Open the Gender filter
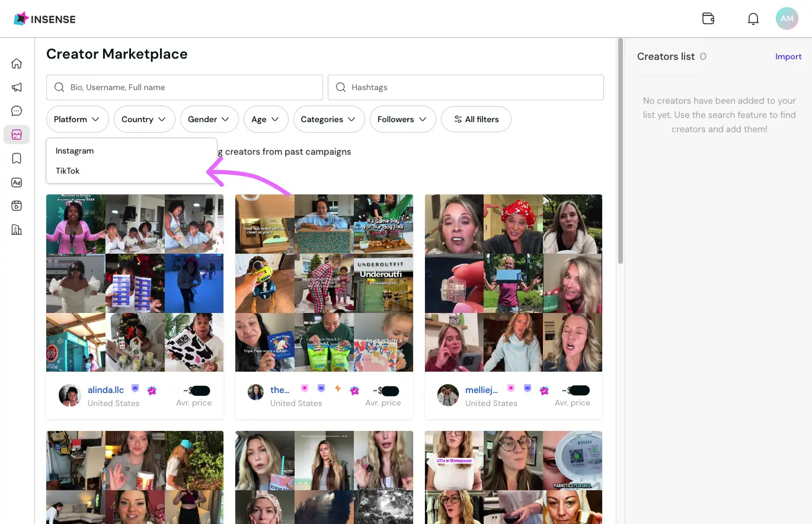This screenshot has height=524, width=812. tap(209, 119)
